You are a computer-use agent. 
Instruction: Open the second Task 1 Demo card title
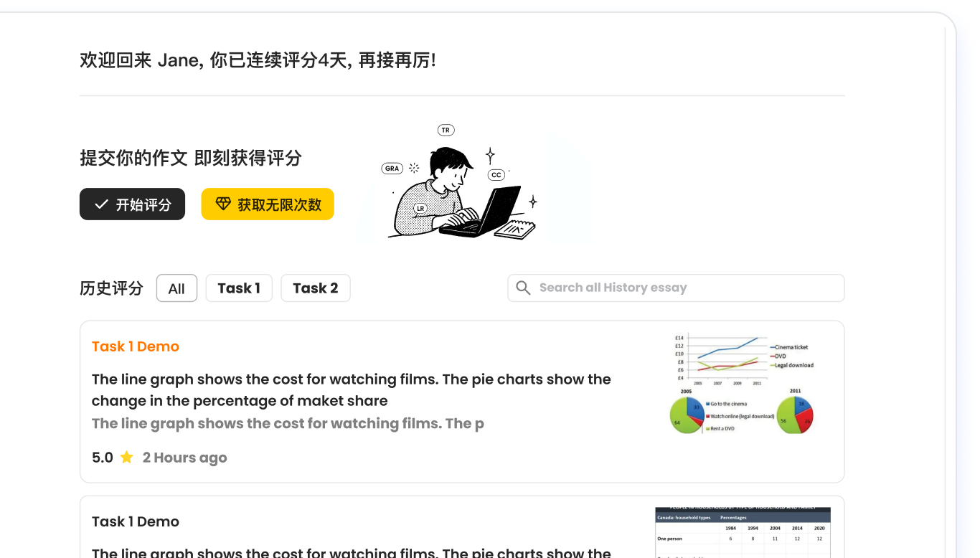pos(136,521)
